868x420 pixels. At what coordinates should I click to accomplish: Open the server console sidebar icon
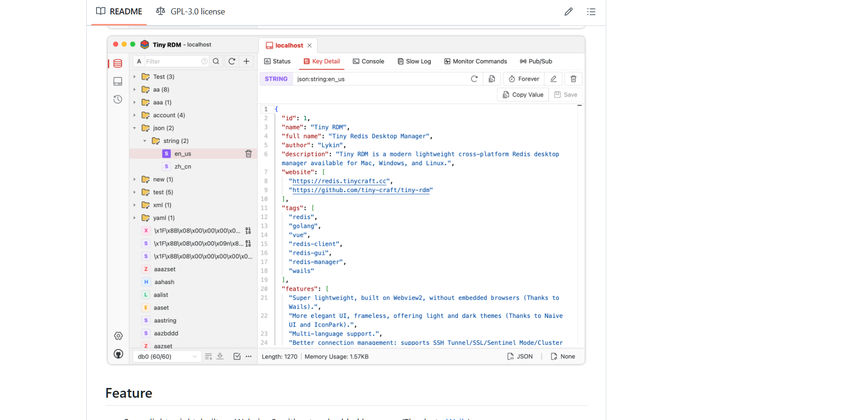[118, 82]
